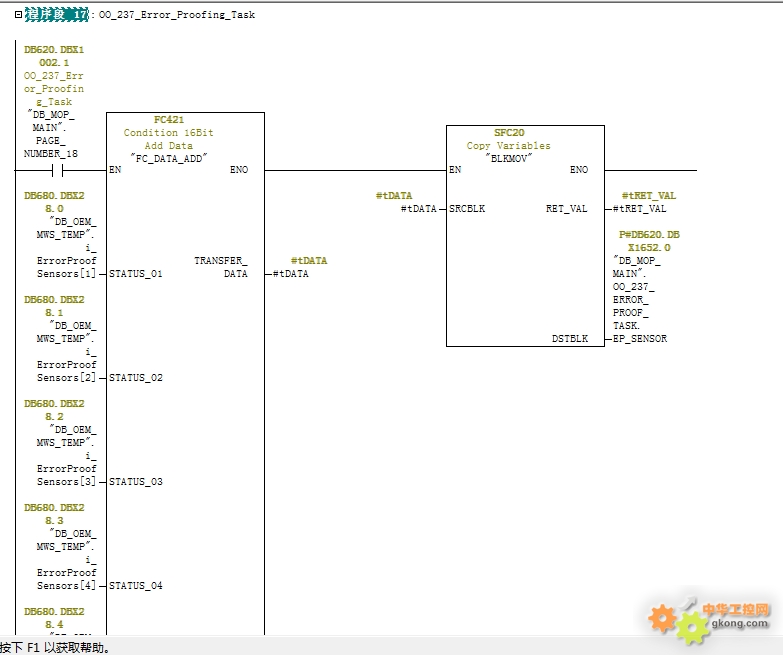
Task: Select the network 17 title label
Action: [56, 14]
